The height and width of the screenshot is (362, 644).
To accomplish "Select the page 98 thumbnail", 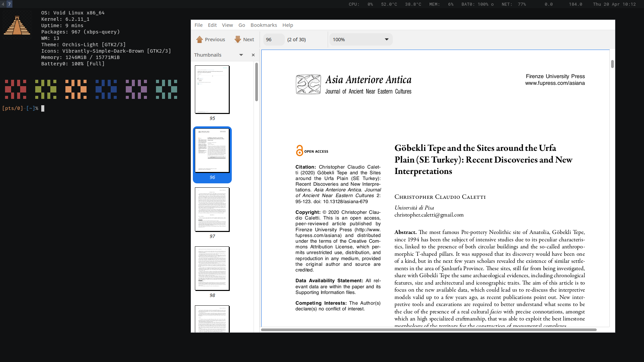I will [x=212, y=268].
